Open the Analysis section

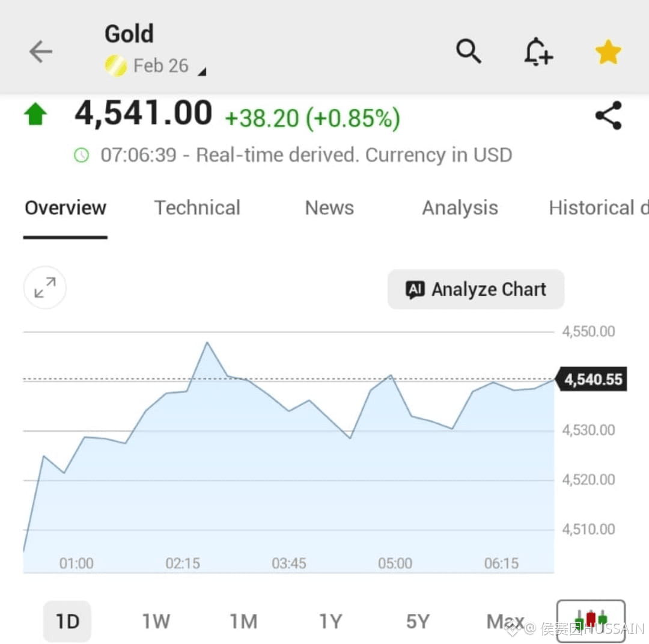click(460, 207)
